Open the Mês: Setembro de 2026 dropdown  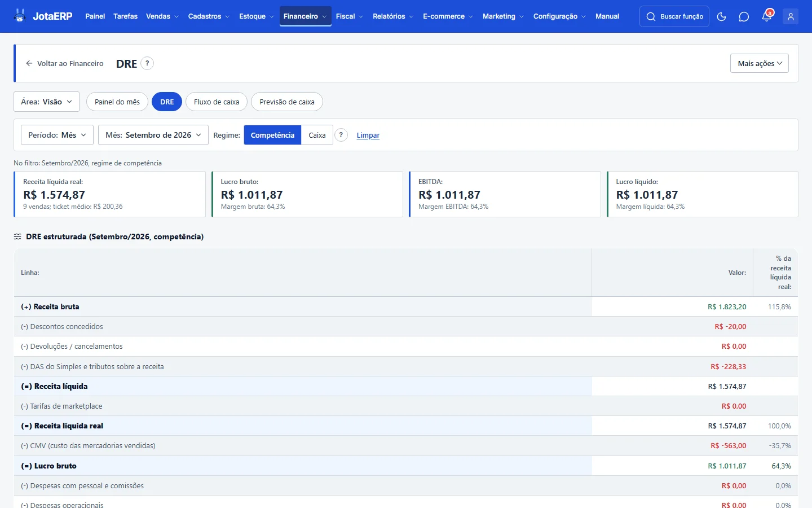tap(153, 135)
